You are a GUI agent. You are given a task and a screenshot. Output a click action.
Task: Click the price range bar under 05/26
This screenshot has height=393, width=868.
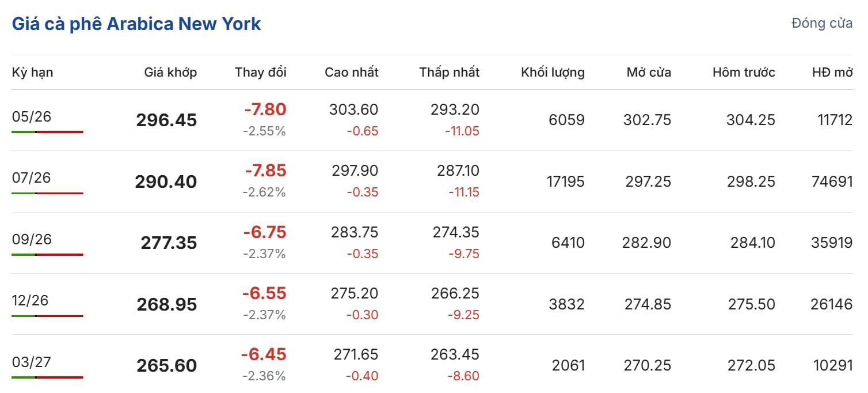(x=47, y=132)
